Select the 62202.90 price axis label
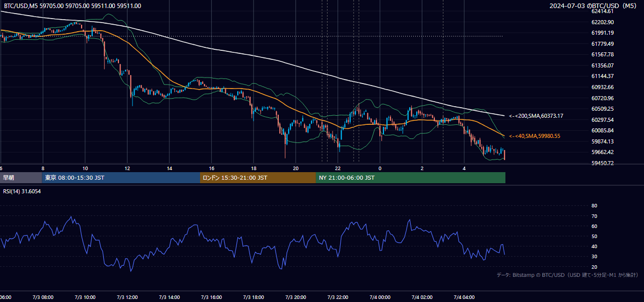Screen dimensions: 644x302 (x=603, y=22)
